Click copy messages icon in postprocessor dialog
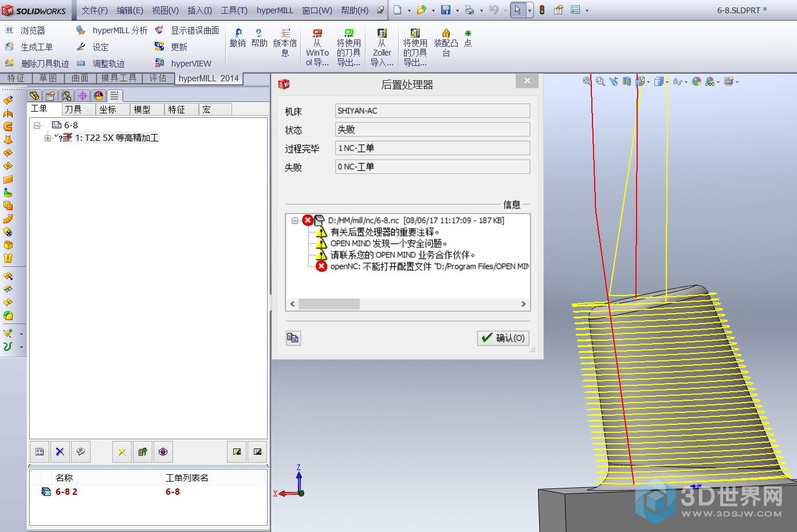Viewport: 797px width, 532px height. point(293,338)
